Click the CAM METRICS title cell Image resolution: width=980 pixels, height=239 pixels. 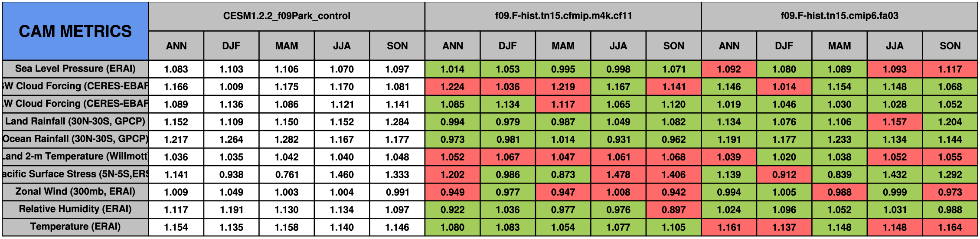click(x=75, y=31)
